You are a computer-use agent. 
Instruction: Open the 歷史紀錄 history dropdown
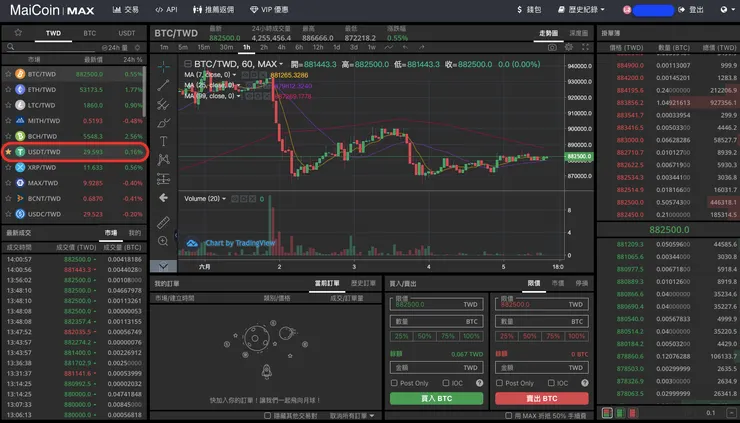581,9
